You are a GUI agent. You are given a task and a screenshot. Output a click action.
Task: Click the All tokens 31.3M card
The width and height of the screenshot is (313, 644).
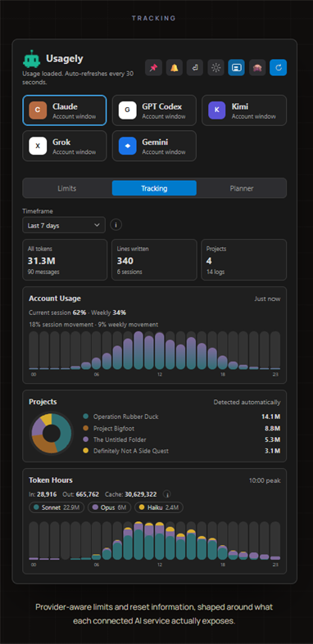click(x=65, y=260)
